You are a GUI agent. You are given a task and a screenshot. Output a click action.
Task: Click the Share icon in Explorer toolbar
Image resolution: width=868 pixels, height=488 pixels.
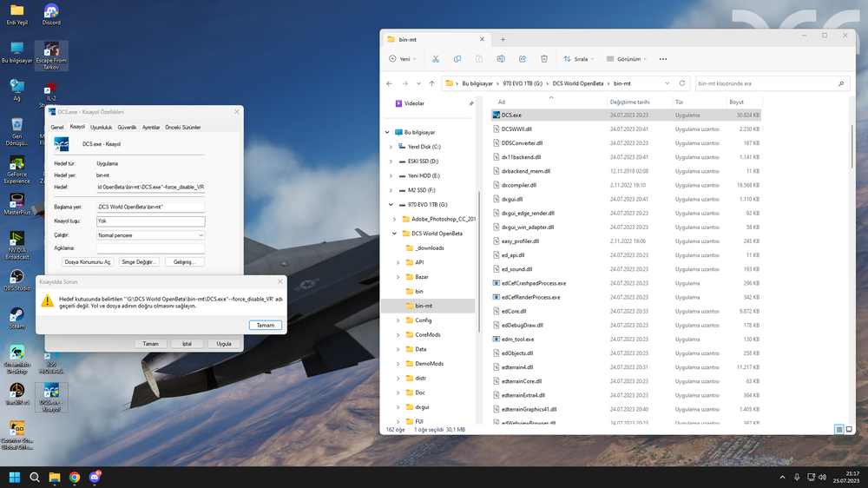pyautogui.click(x=522, y=59)
